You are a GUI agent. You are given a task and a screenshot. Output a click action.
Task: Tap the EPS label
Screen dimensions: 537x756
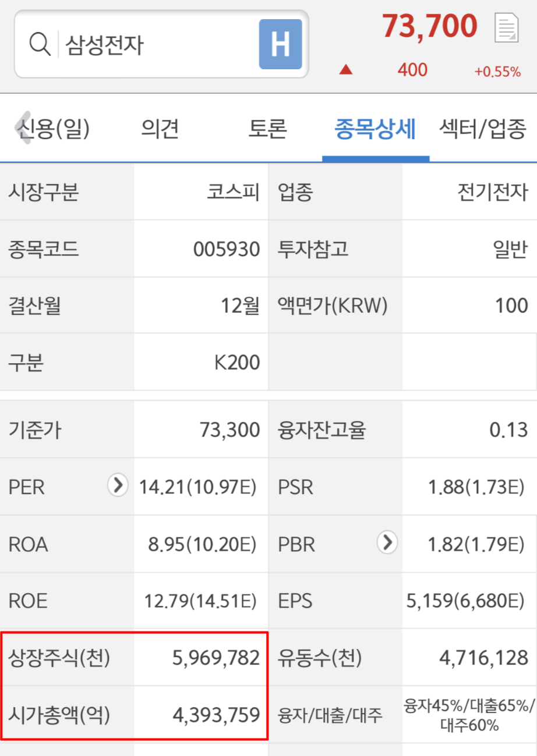[295, 601]
